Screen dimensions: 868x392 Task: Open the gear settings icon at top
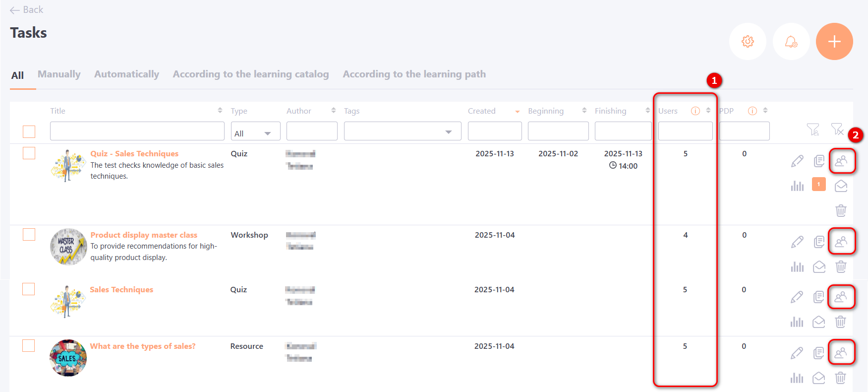pyautogui.click(x=748, y=42)
